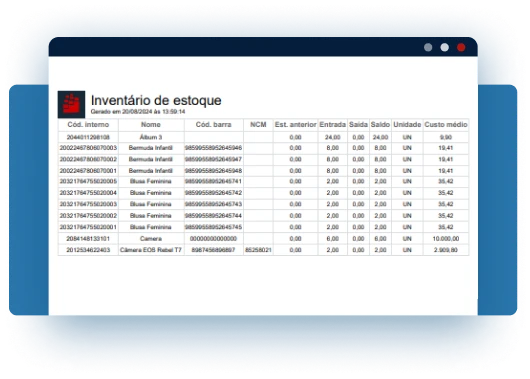Click Entrada value 6,00 in Camera row
This screenshot has height=379, width=530.
coord(333,239)
